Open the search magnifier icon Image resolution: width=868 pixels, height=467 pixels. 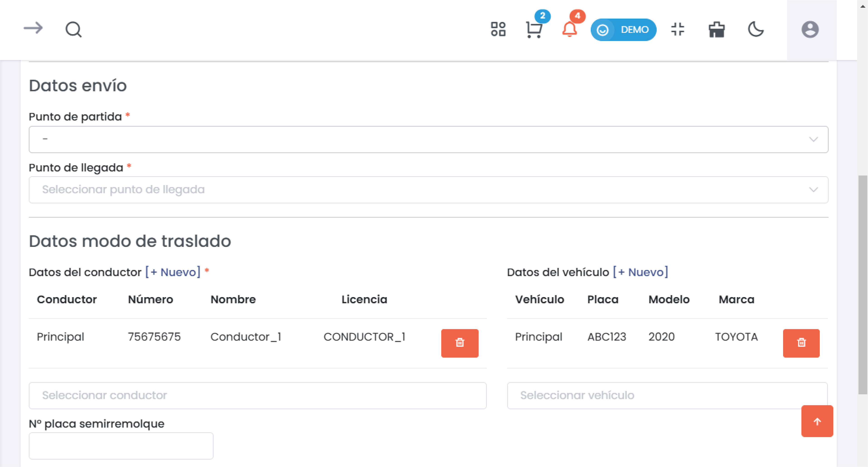coord(73,30)
